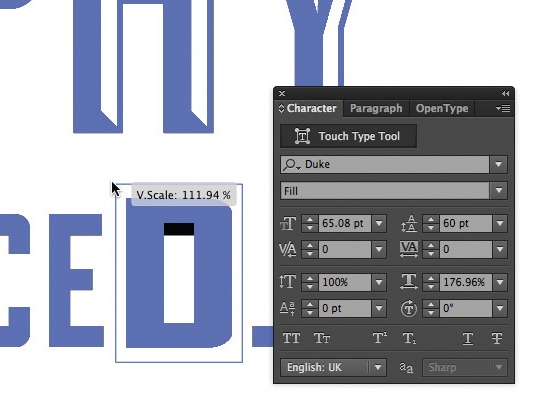Open the 176.96% horizontal scale dropdown

pyautogui.click(x=500, y=282)
